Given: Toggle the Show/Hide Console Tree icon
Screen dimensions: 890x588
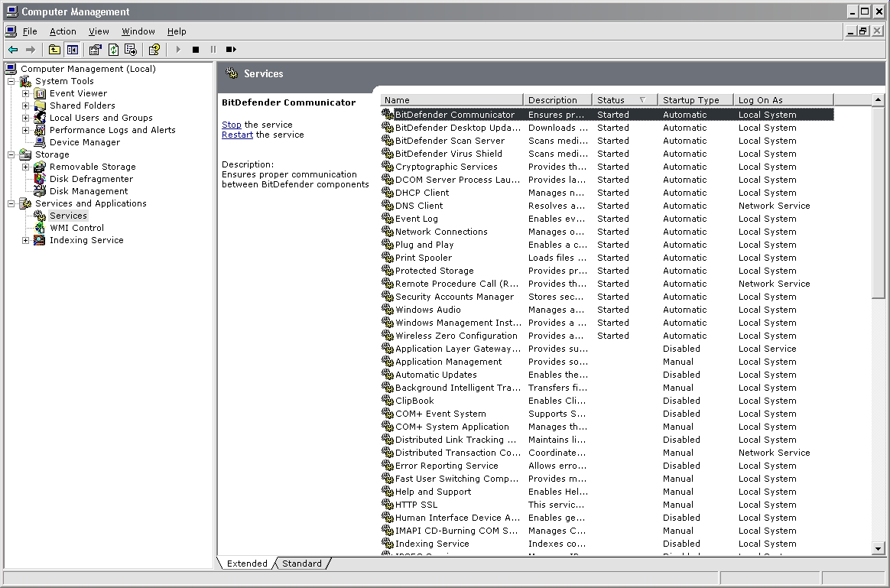Looking at the screenshot, I should (73, 50).
